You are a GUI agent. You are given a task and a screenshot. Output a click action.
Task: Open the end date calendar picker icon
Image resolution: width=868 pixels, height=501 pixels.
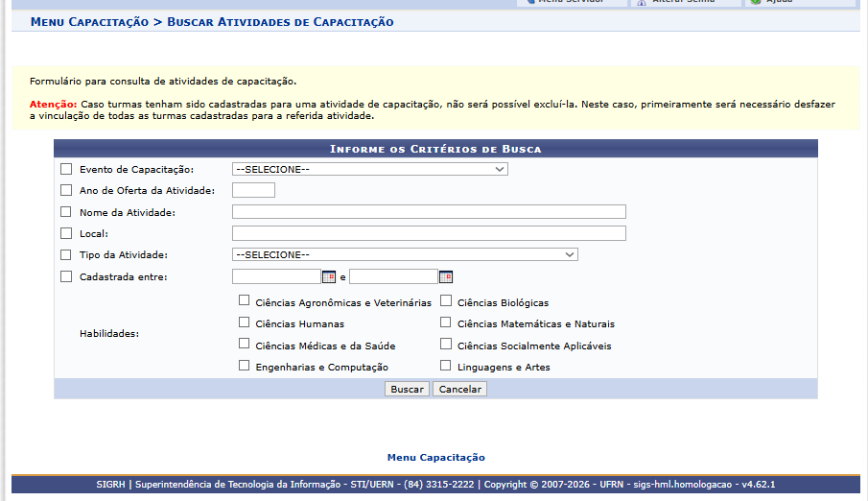pos(446,276)
